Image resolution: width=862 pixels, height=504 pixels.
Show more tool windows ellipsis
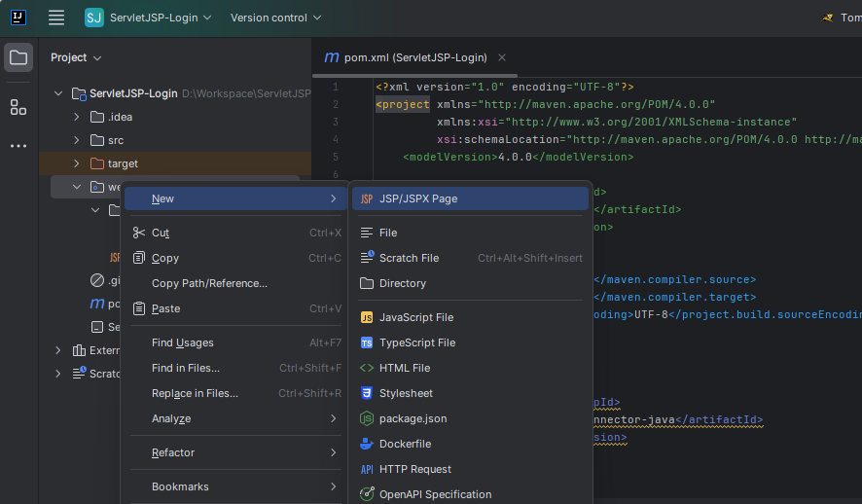(18, 146)
